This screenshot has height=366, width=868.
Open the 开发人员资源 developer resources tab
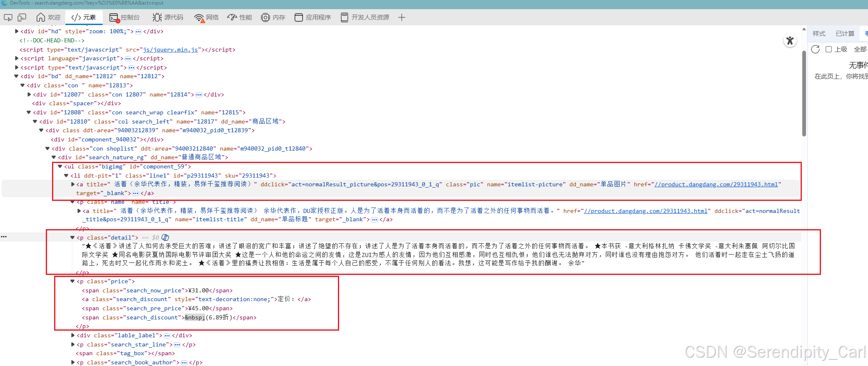(x=365, y=17)
